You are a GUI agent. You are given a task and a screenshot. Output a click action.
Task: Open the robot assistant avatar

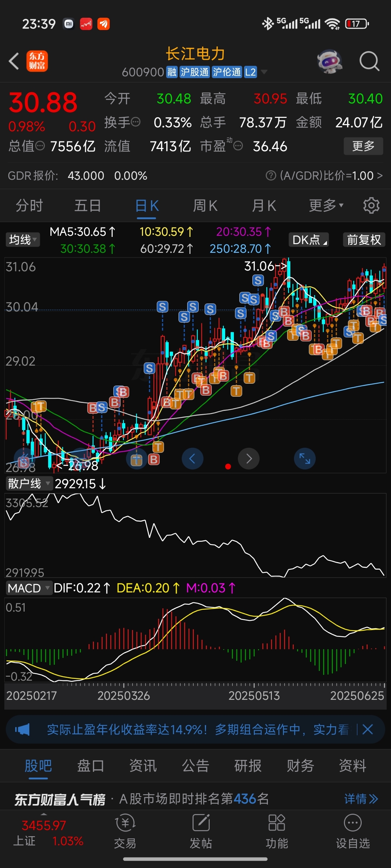(x=330, y=61)
